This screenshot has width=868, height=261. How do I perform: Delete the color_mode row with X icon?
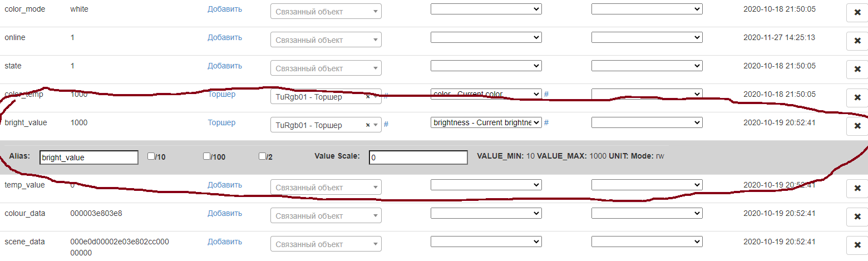coord(857,13)
